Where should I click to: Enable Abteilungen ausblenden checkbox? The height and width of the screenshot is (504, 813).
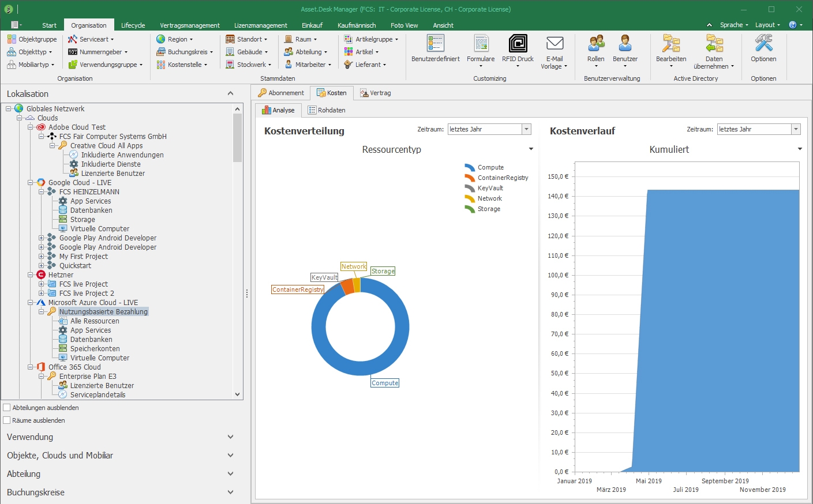pyautogui.click(x=8, y=408)
